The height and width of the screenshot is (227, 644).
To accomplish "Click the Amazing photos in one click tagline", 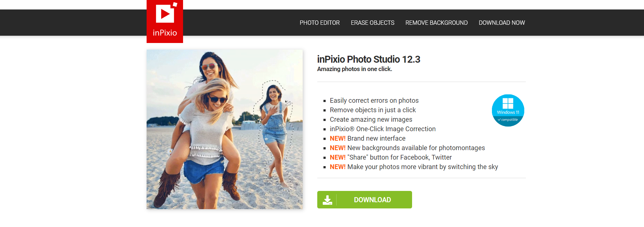I will pyautogui.click(x=354, y=69).
